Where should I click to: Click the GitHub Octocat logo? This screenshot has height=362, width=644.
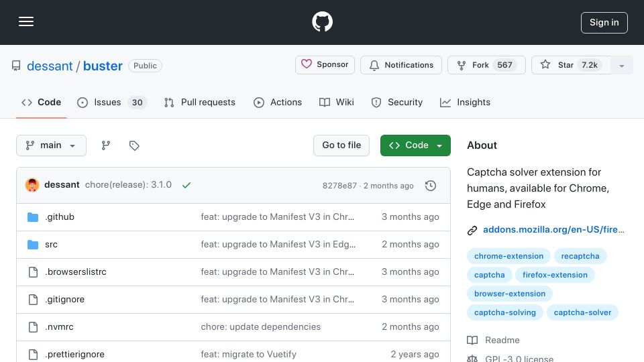click(322, 21)
